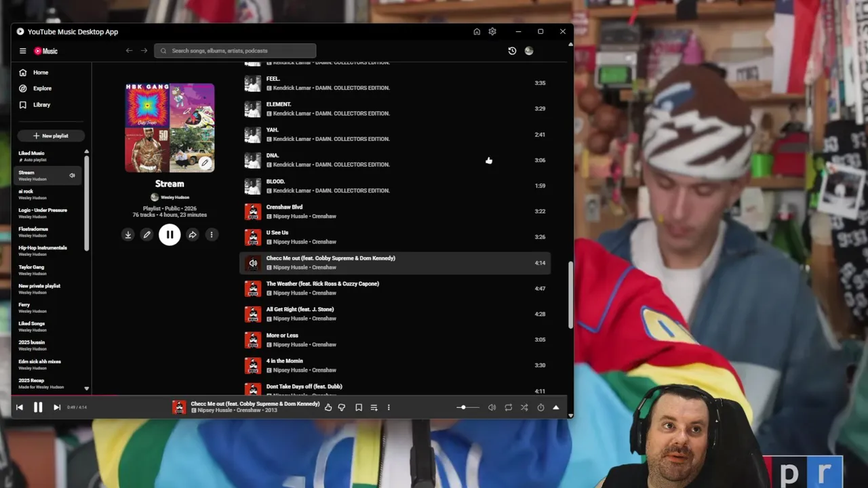Download the Stream playlist
The height and width of the screenshot is (488, 868).
[127, 235]
